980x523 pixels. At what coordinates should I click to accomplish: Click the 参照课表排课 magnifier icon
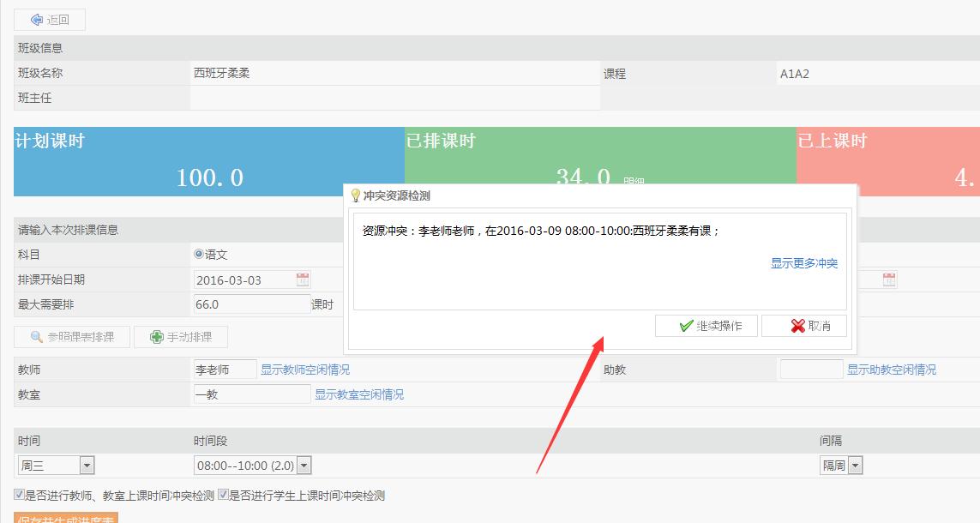(37, 338)
